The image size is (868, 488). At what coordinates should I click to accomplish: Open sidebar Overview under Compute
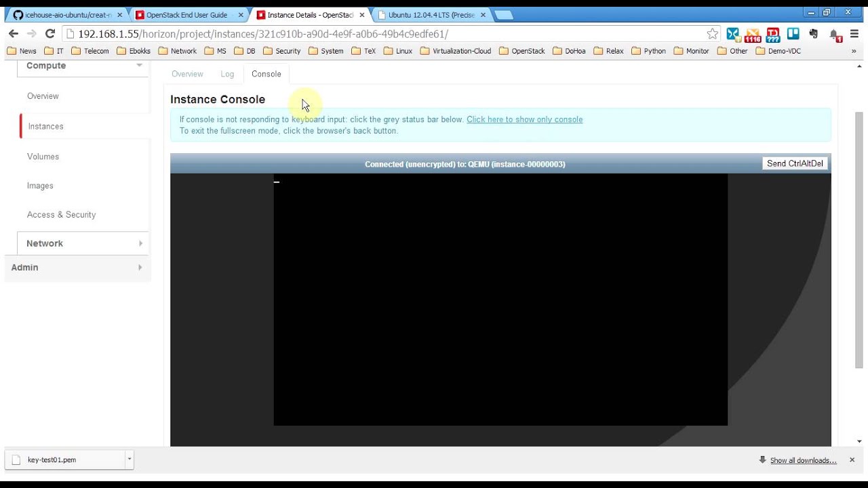[x=43, y=96]
